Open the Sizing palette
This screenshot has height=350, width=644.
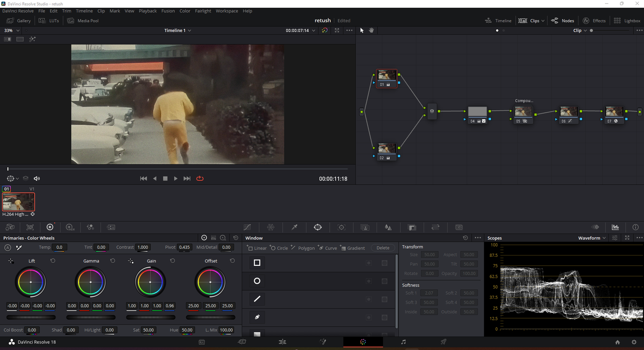435,227
